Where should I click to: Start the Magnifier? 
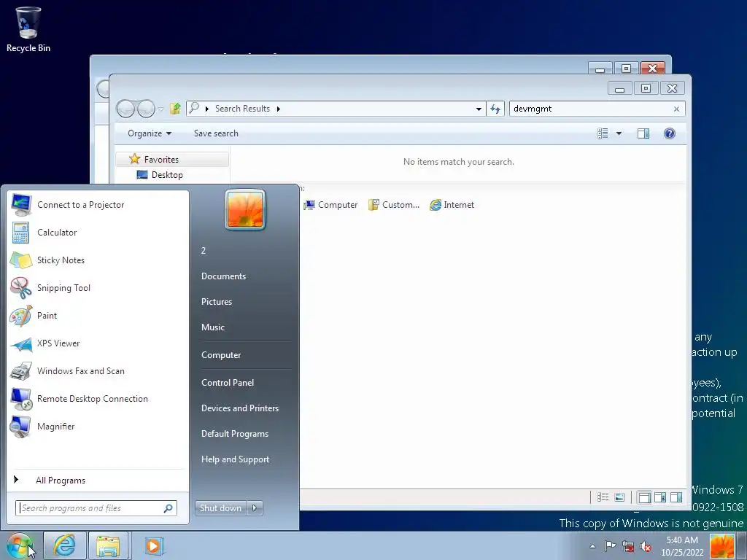coord(98,426)
